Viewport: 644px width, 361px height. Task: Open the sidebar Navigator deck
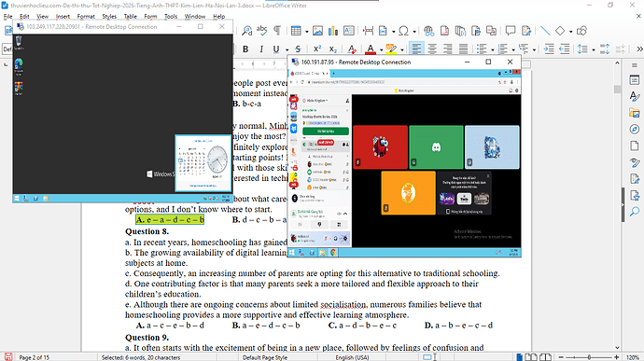pos(635,129)
